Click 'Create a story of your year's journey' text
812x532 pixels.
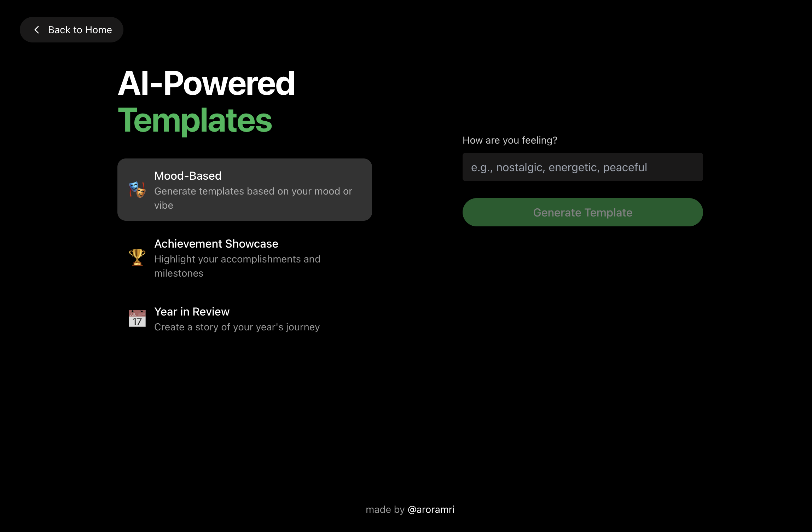(237, 327)
